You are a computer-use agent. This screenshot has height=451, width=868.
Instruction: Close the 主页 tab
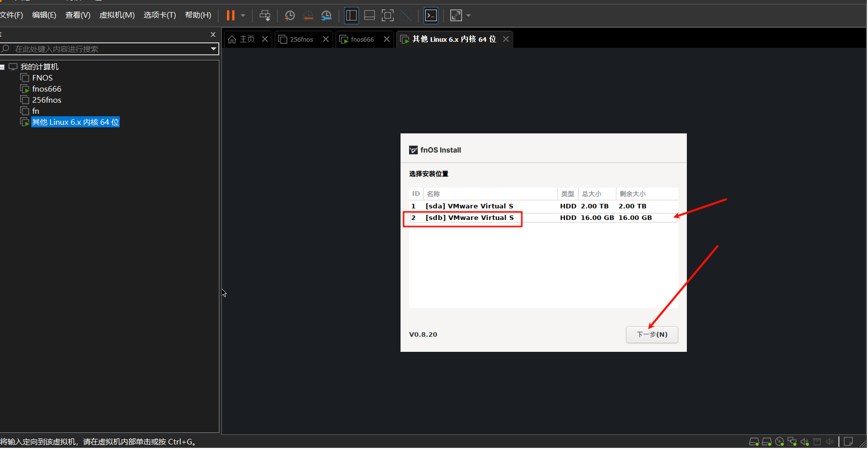pyautogui.click(x=265, y=39)
